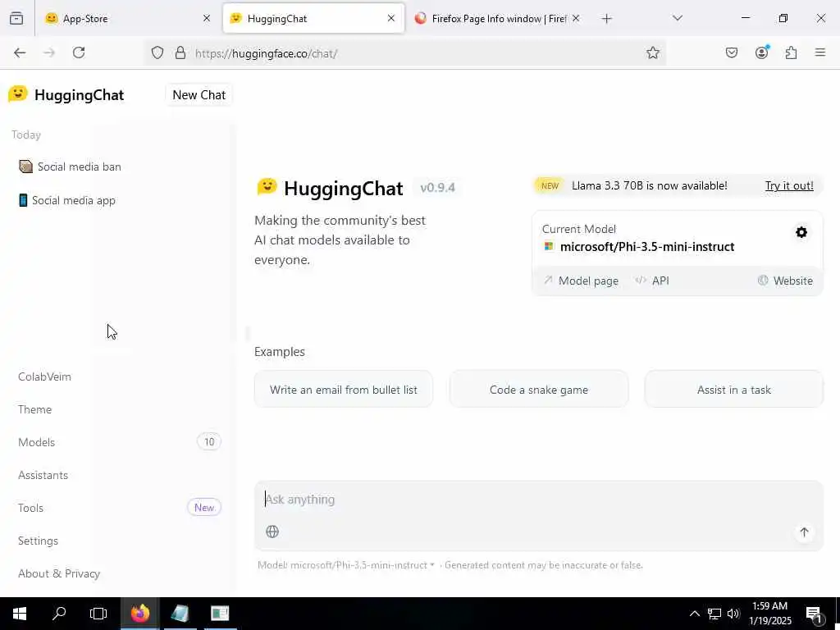The height and width of the screenshot is (630, 840).
Task: Close the HuggingChat tab
Action: [391, 19]
